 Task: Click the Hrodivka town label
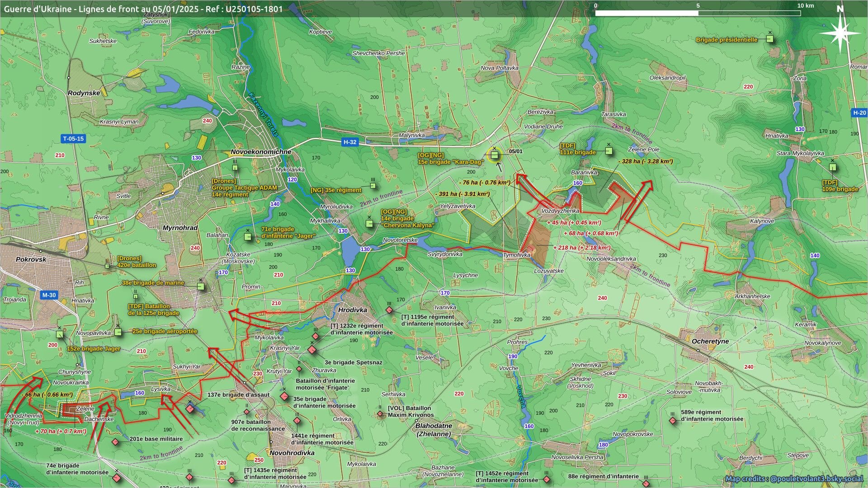click(353, 310)
